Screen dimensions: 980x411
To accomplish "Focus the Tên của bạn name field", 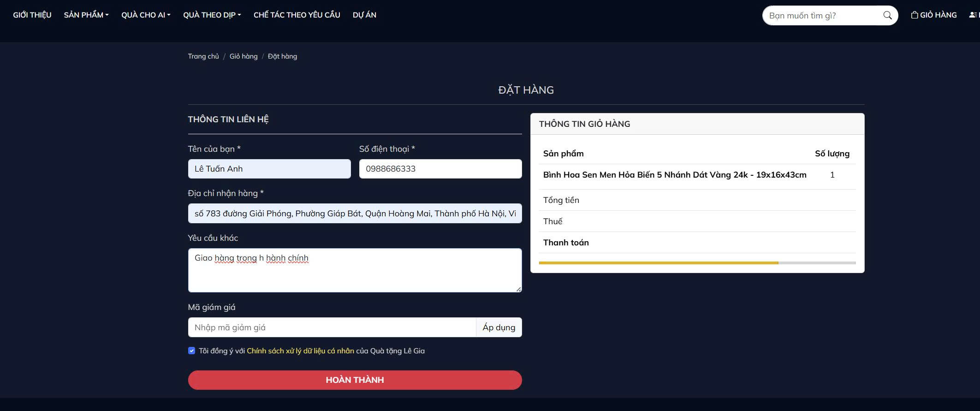I will 269,169.
